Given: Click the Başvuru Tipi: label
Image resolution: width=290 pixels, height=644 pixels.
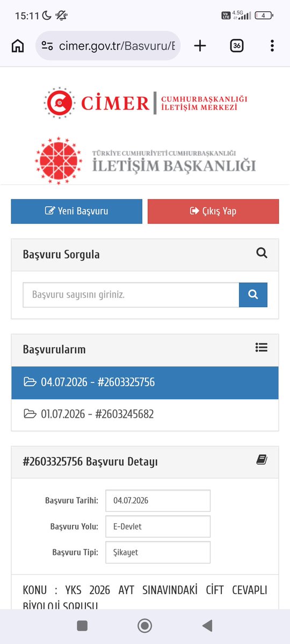Looking at the screenshot, I should pyautogui.click(x=75, y=552).
